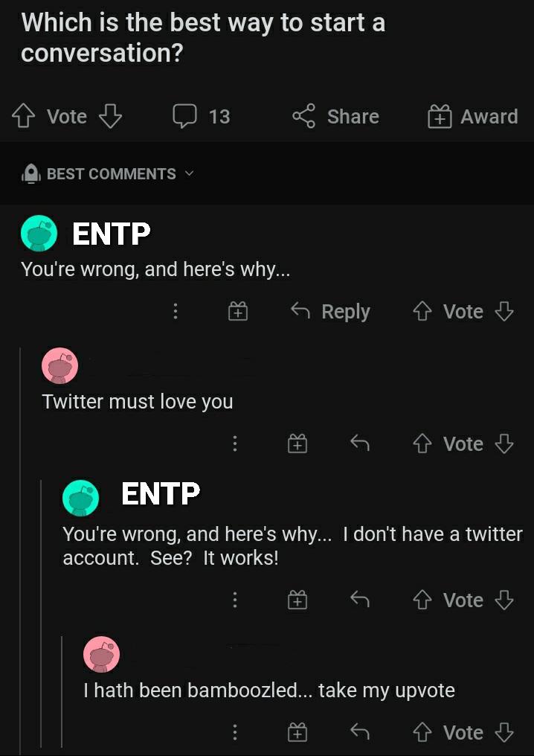
Task: Click the teal ENTP user avatar
Action: pyautogui.click(x=39, y=233)
